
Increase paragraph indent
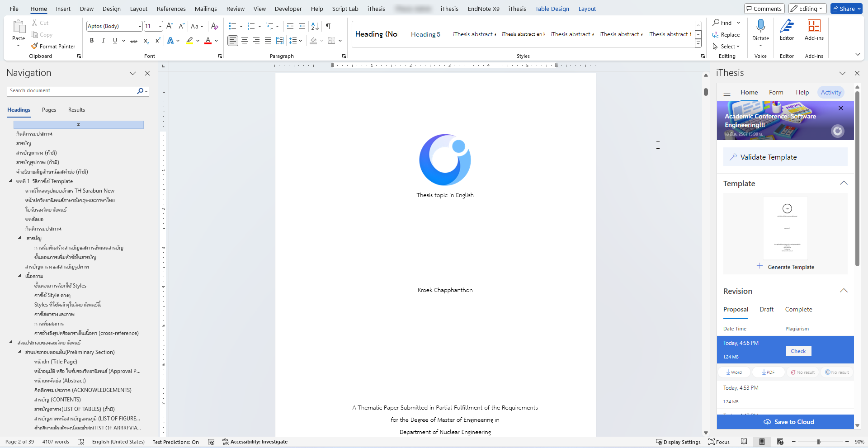coord(302,26)
